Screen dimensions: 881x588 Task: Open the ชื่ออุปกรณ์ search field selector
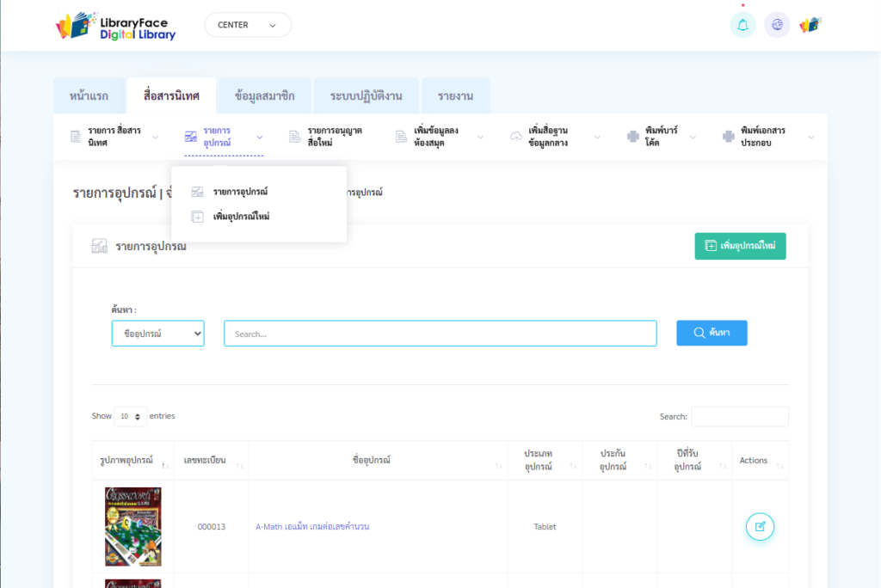point(158,334)
